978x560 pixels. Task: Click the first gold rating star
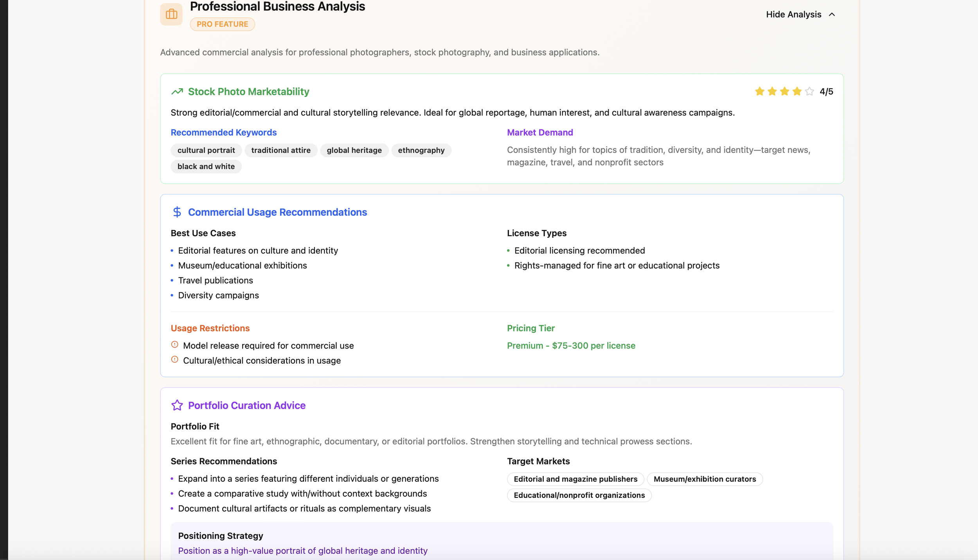[x=759, y=92]
